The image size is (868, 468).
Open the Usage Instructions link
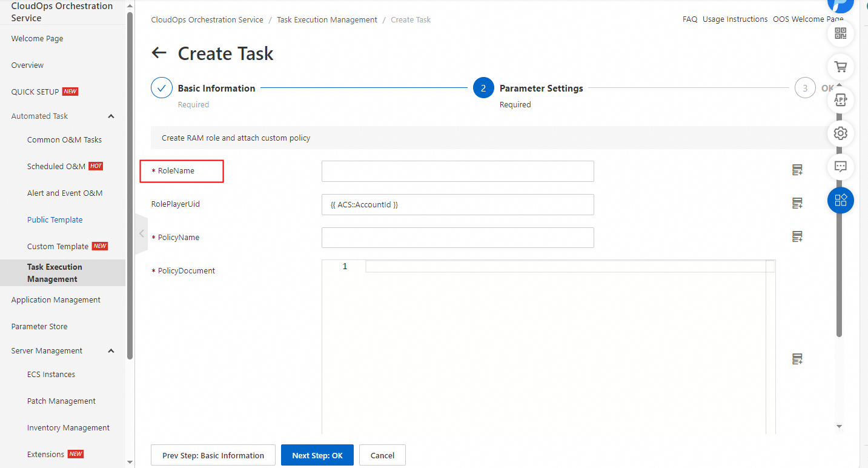point(735,19)
